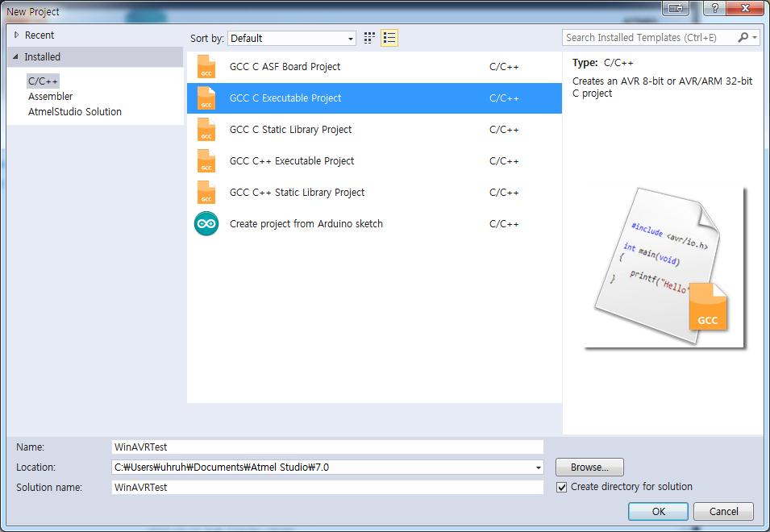
Task: Uncheck Create directory for solution
Action: (562, 486)
